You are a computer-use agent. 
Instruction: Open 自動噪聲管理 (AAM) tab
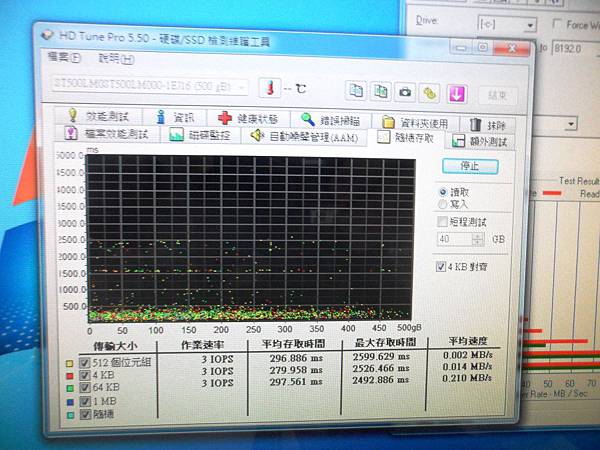304,137
